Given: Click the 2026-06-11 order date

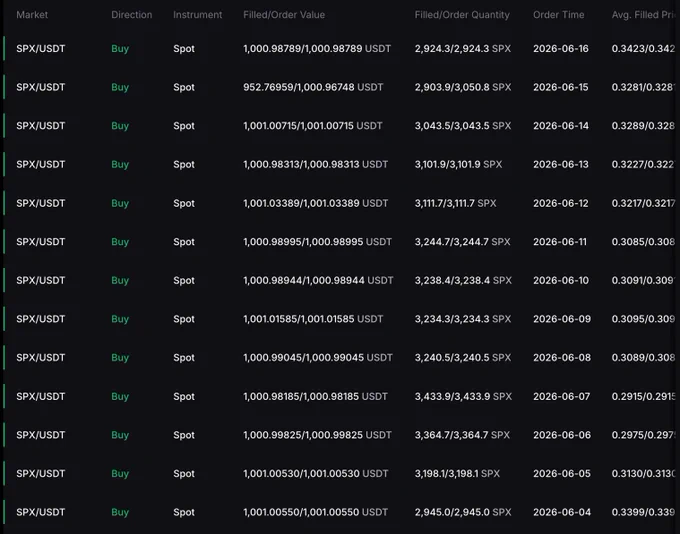Looking at the screenshot, I should click(560, 242).
